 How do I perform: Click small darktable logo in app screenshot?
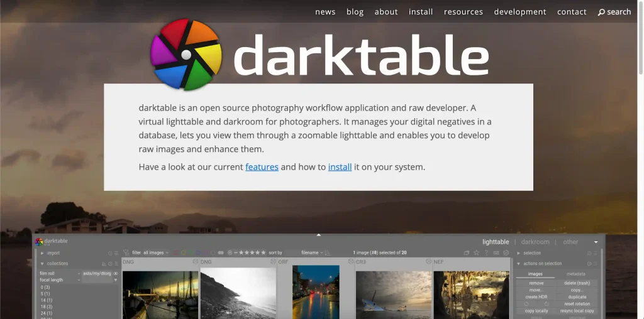39,242
